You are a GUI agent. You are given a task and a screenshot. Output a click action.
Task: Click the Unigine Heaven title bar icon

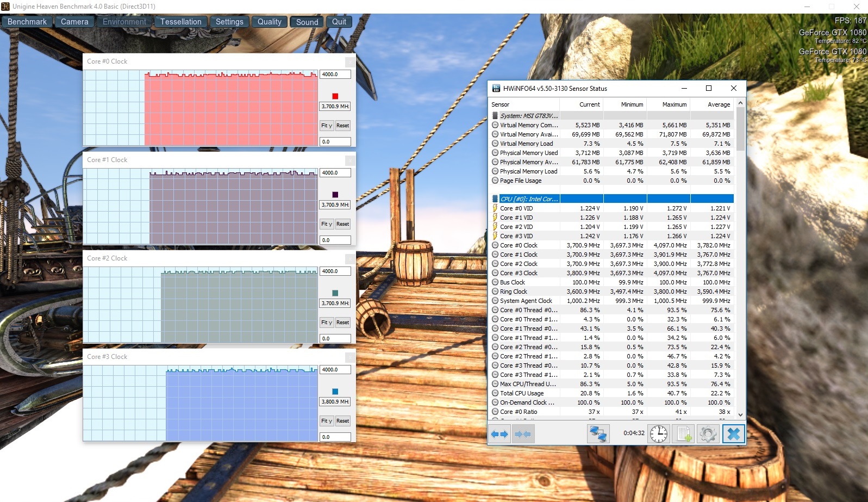(x=5, y=7)
